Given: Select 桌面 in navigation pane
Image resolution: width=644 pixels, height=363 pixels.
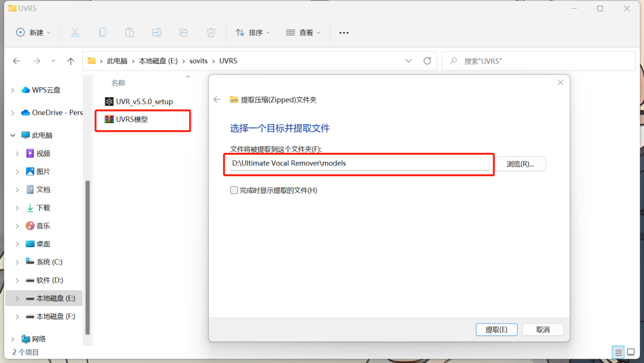Looking at the screenshot, I should (44, 244).
